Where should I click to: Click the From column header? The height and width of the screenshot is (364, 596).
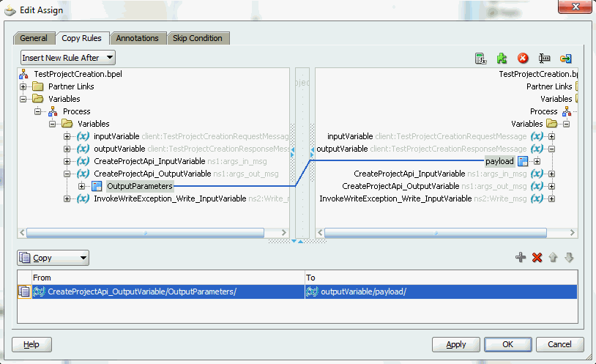coord(168,278)
